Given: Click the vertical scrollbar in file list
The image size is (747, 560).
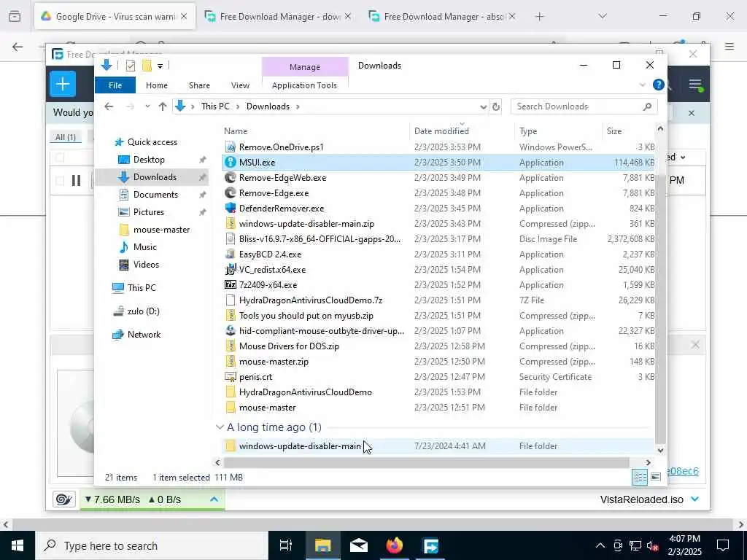Looking at the screenshot, I should point(660,308).
